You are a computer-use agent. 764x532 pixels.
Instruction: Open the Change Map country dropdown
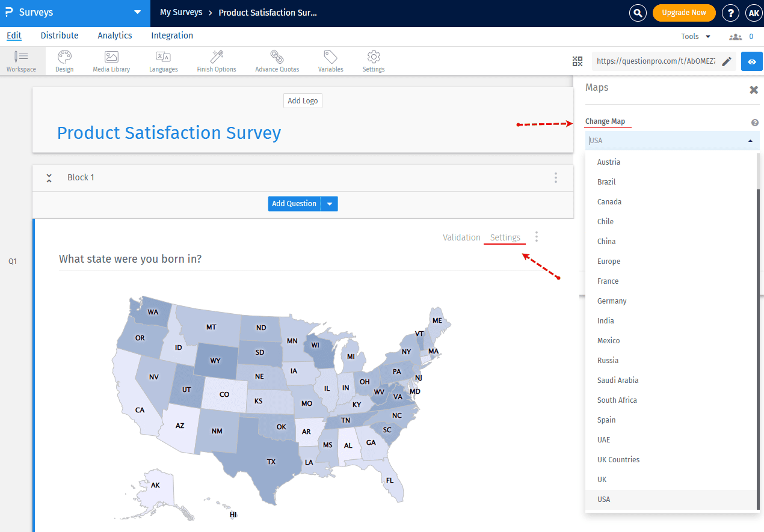coord(672,140)
